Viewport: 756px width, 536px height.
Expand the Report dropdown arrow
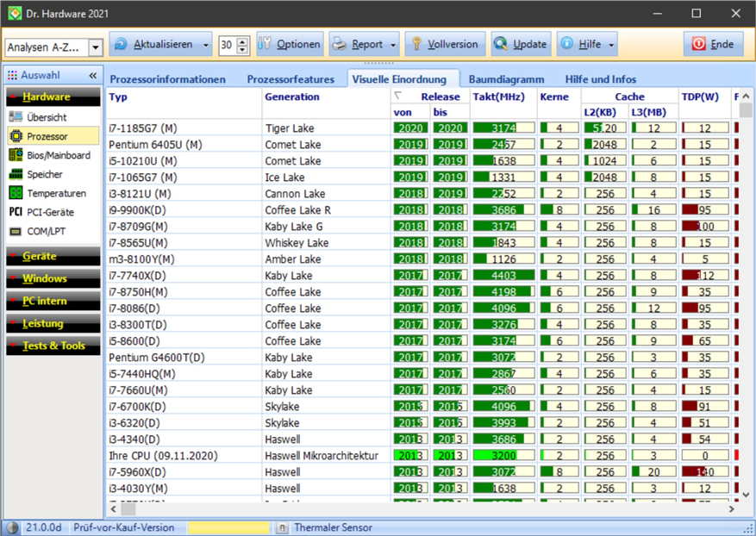394,45
